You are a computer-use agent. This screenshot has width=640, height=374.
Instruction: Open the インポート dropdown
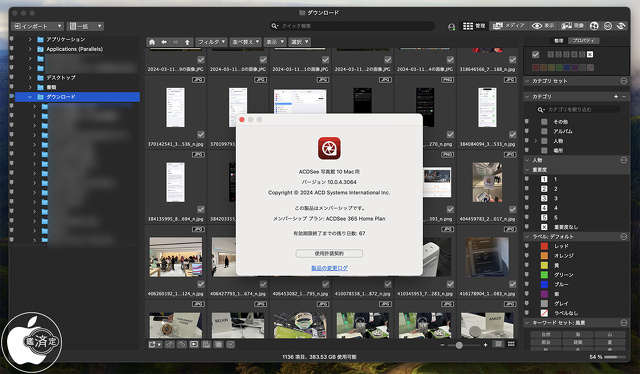tap(37, 26)
